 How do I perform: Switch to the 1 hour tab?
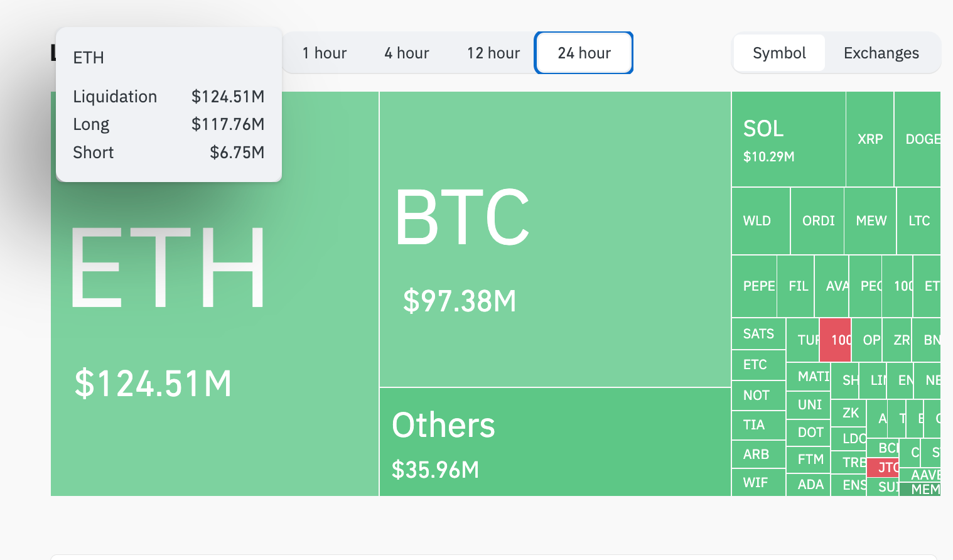pos(324,53)
